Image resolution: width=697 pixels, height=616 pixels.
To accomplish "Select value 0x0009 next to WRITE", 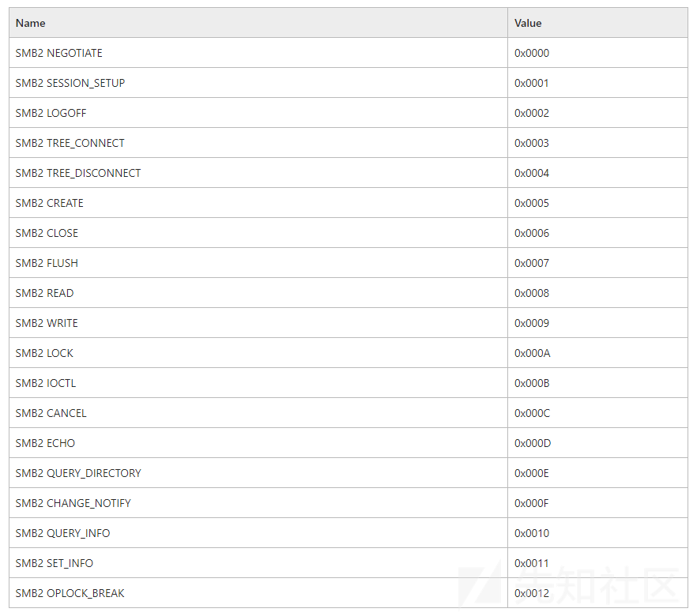I will 532,323.
